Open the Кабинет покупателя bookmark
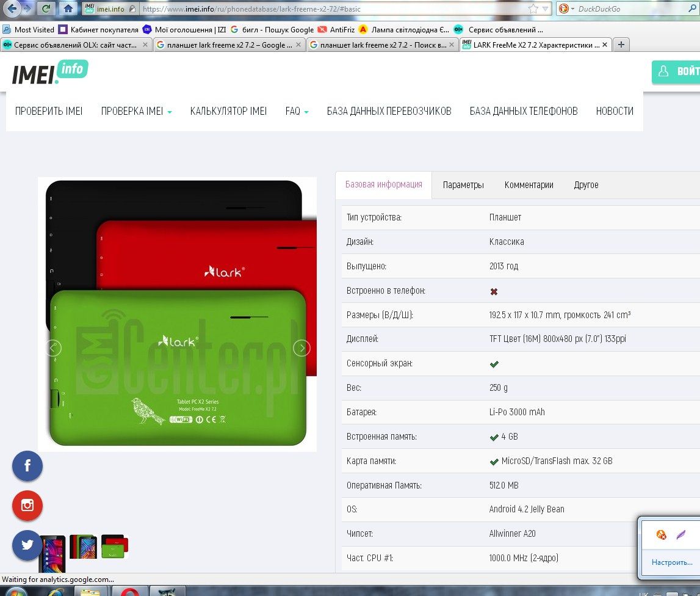The image size is (700, 596). click(x=99, y=29)
